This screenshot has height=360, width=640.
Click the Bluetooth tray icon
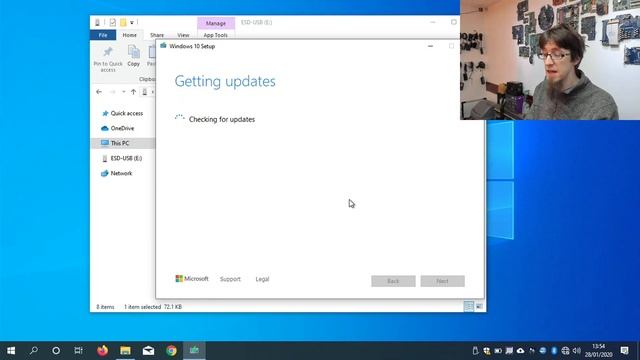(x=554, y=351)
